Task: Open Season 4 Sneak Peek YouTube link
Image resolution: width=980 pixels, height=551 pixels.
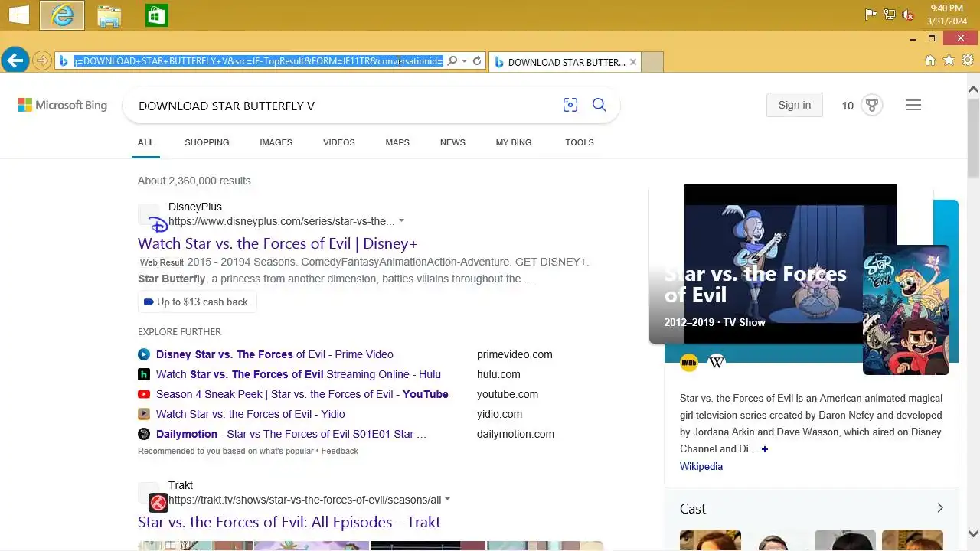Action: [x=302, y=394]
